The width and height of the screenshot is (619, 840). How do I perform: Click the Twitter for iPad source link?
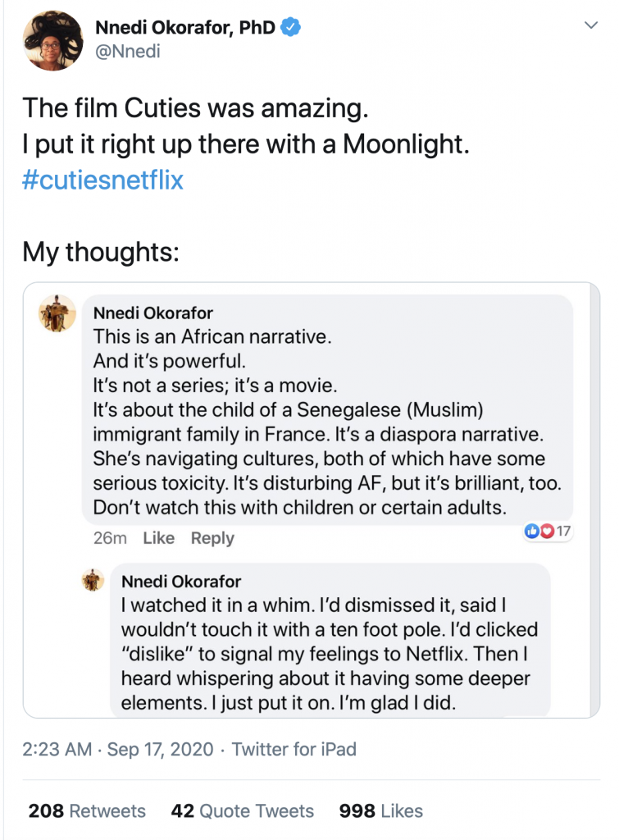pos(294,749)
